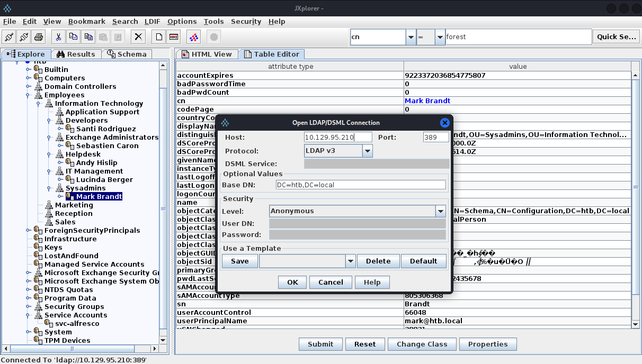Click the Copy toolbar icon
642x364 pixels.
coord(73,37)
